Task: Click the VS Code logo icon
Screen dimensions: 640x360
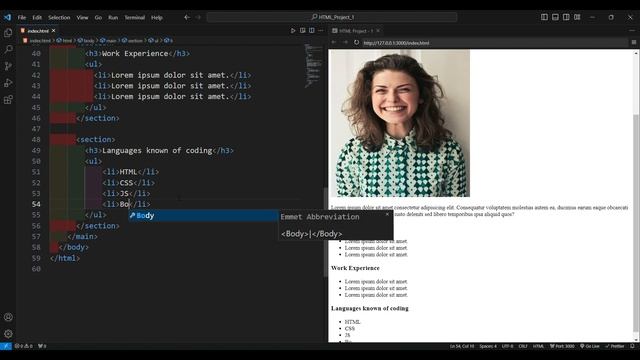Action: [x=7, y=17]
